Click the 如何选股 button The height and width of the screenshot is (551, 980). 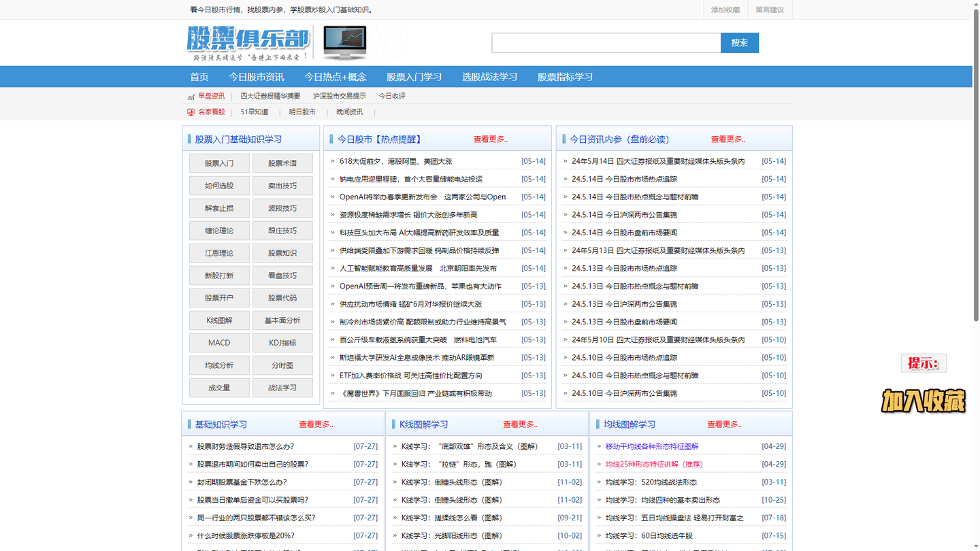pos(219,186)
